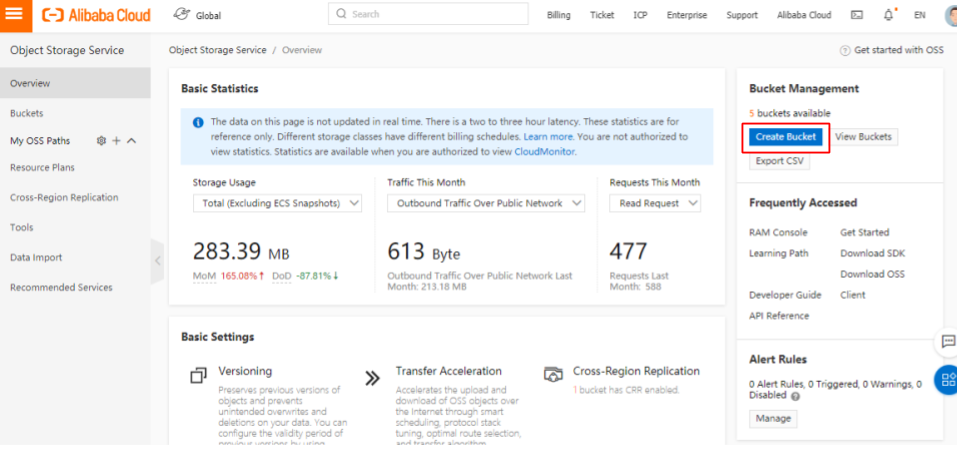This screenshot has width=962, height=449.
Task: Open the Download SDK link
Action: click(x=872, y=253)
